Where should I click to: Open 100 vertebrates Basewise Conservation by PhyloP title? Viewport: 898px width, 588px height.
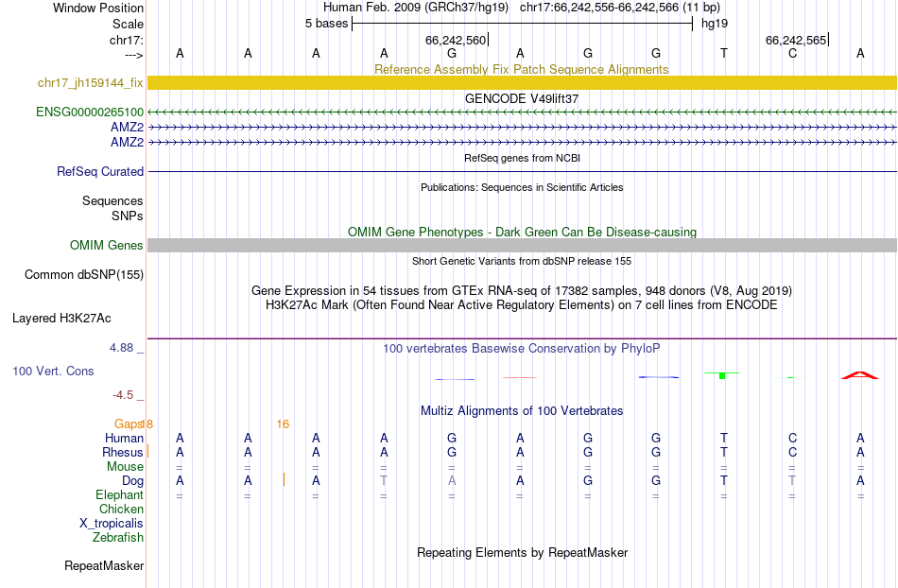point(521,348)
